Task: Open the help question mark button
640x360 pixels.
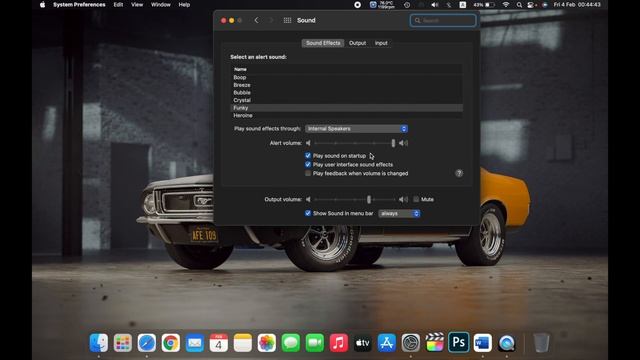Action: pos(459,173)
